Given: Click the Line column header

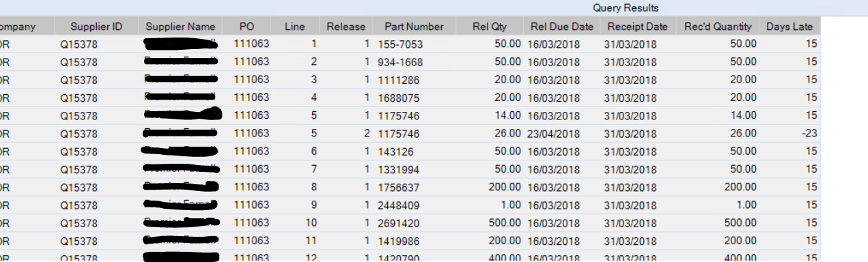Looking at the screenshot, I should (x=295, y=27).
